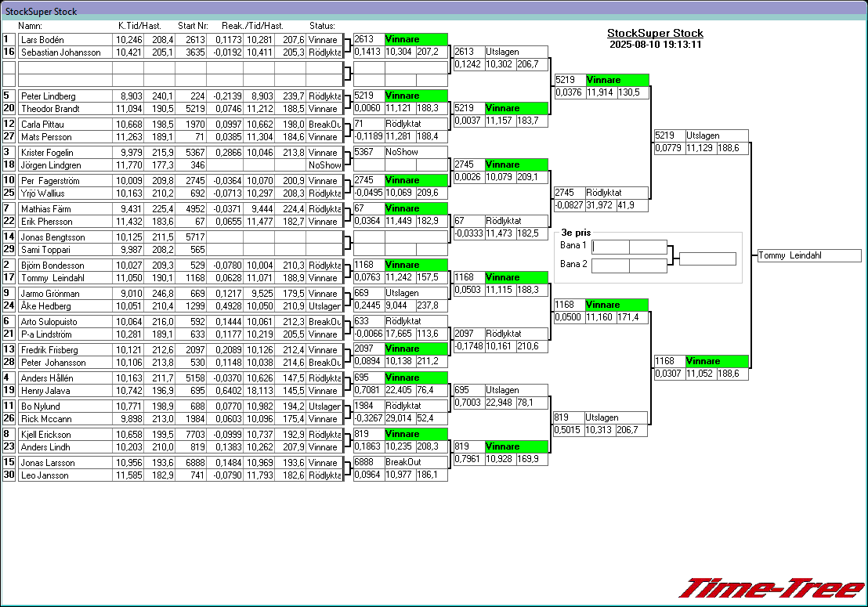Viewport: 868px width, 607px height.
Task: Click Sebastian Johansson name cell
Action: pyautogui.click(x=65, y=52)
